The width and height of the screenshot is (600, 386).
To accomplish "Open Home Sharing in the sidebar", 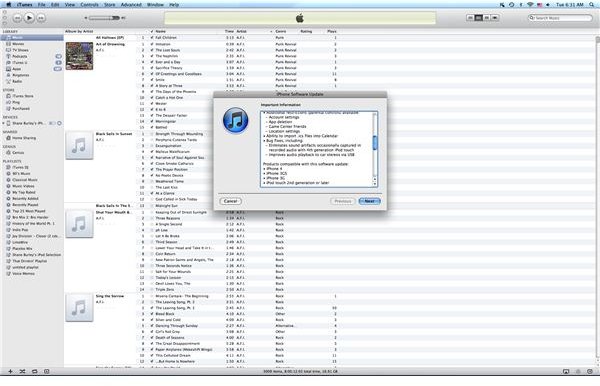I will (32, 138).
